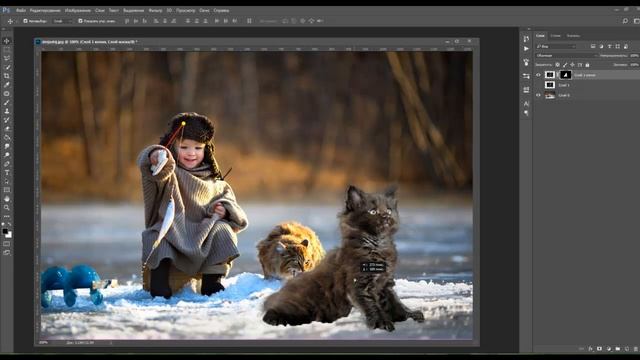
Task: Filter layers by type layers icon
Action: pyautogui.click(x=609, y=46)
